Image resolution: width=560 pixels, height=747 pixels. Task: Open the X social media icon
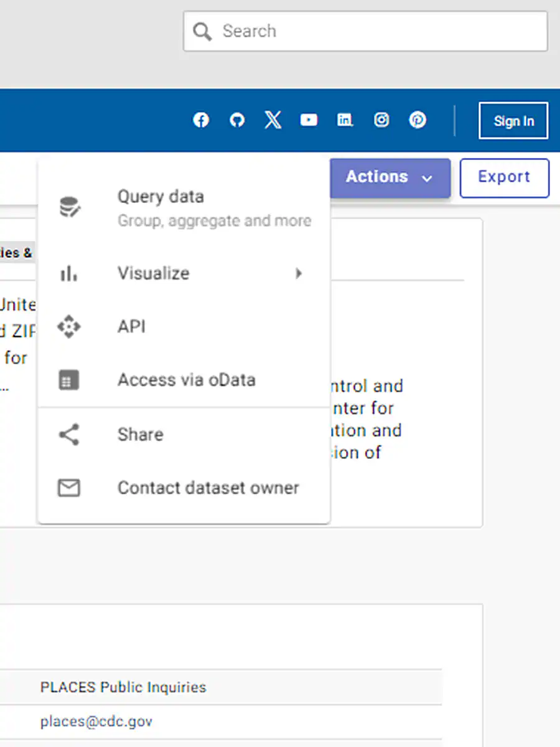pyautogui.click(x=273, y=120)
